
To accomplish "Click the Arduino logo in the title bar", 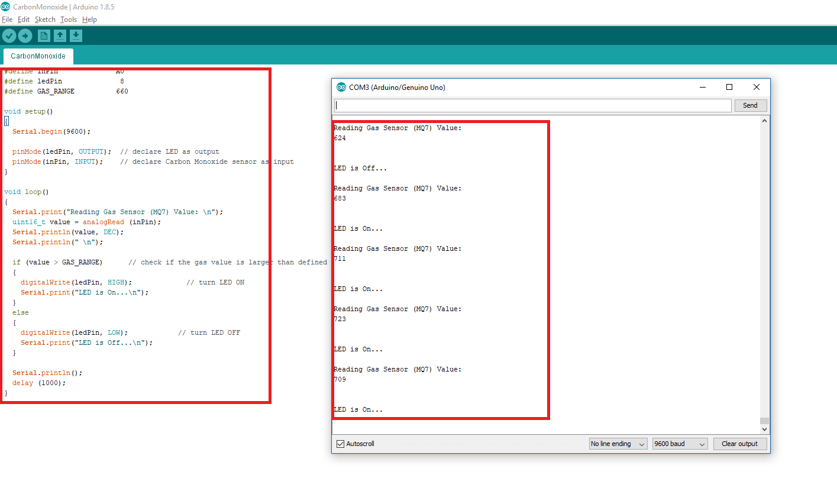I will 6,7.
